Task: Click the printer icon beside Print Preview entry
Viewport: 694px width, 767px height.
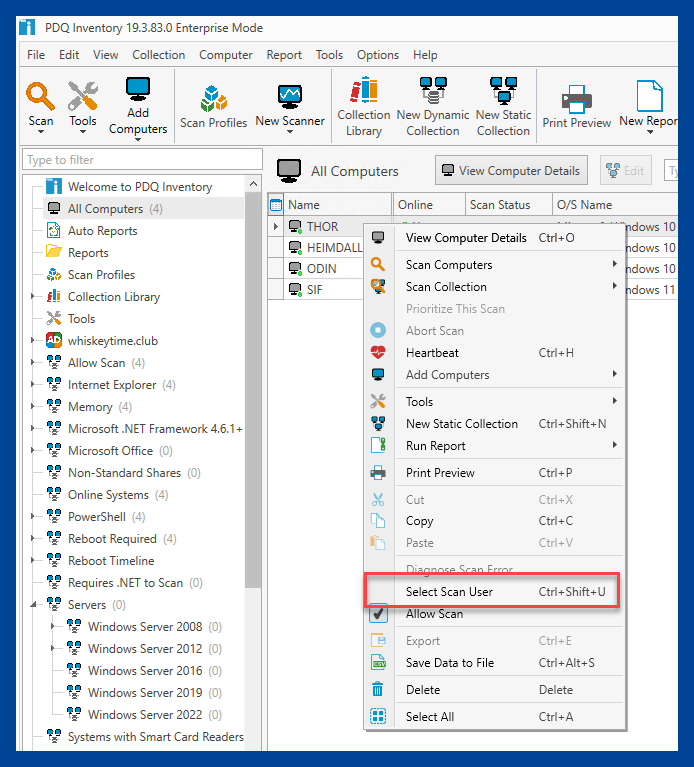Action: (378, 473)
